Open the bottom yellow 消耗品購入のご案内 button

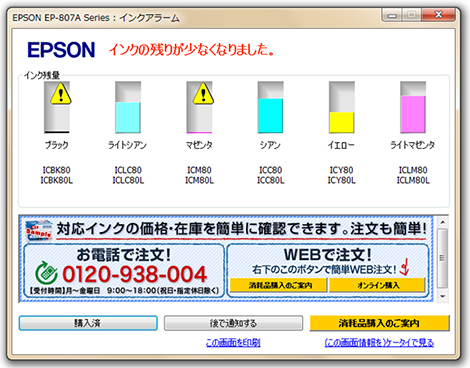(379, 323)
